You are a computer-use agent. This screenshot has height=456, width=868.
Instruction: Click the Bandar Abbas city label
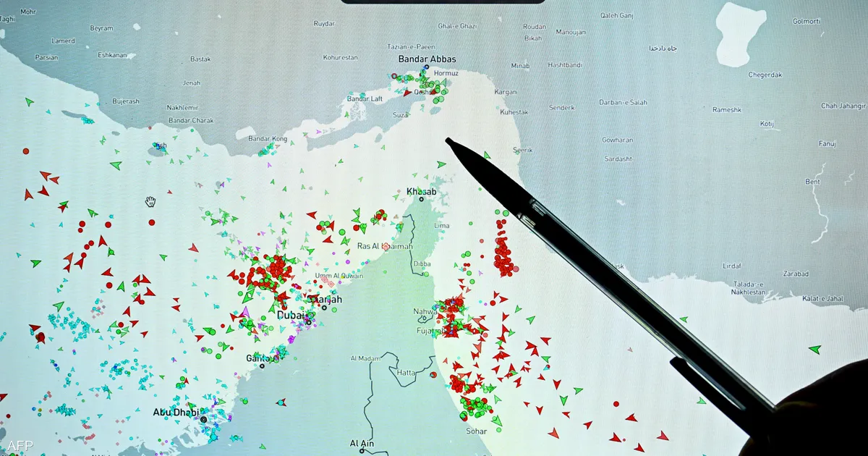click(427, 59)
